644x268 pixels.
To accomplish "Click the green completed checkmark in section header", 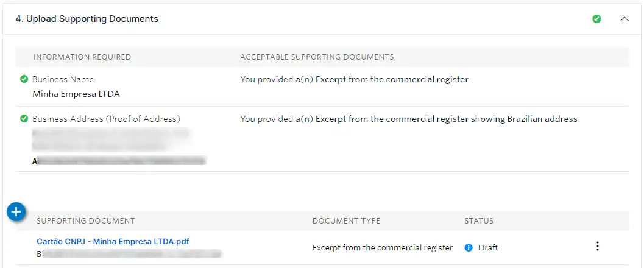I will (596, 19).
